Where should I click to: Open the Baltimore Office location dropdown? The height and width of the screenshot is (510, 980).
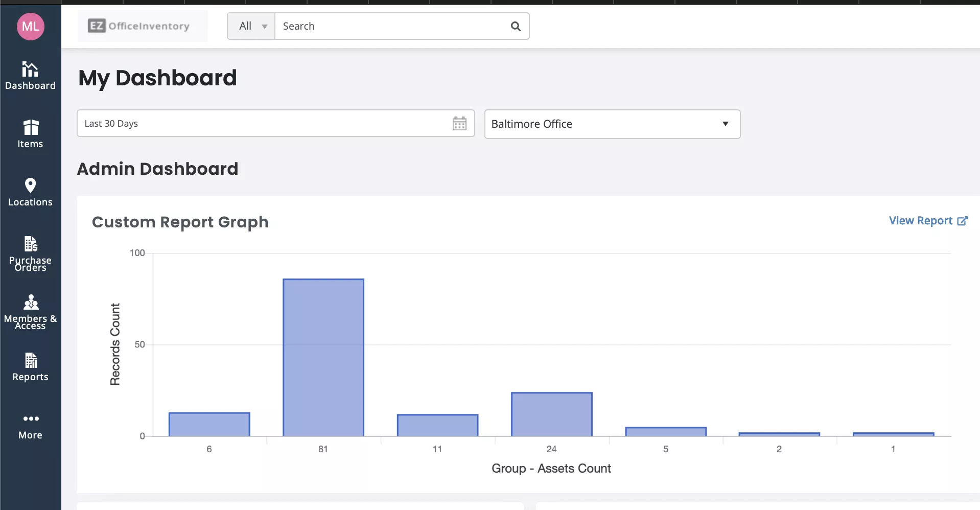tap(612, 124)
